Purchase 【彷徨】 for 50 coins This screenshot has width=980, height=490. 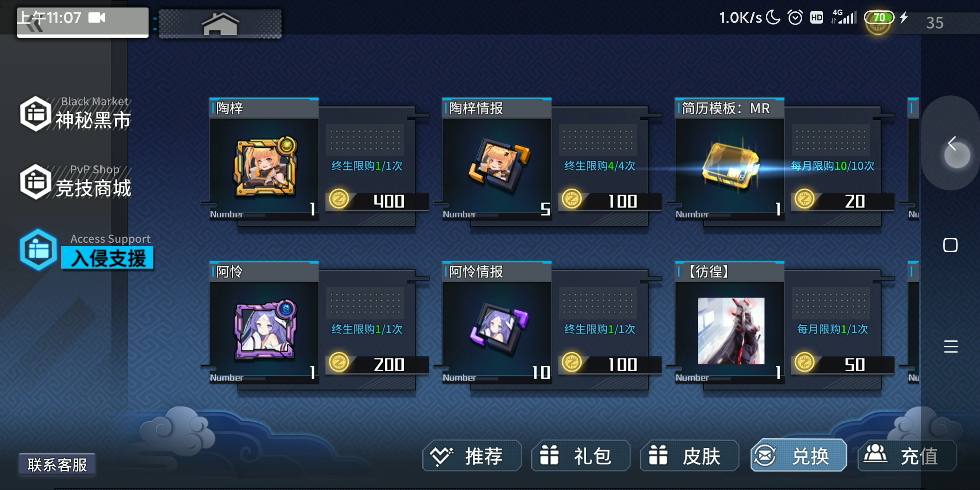(843, 363)
